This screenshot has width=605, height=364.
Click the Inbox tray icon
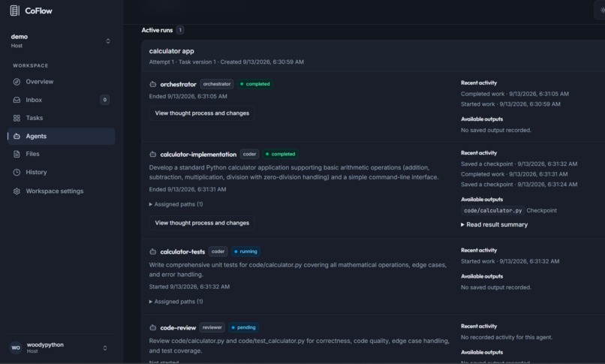pos(17,100)
